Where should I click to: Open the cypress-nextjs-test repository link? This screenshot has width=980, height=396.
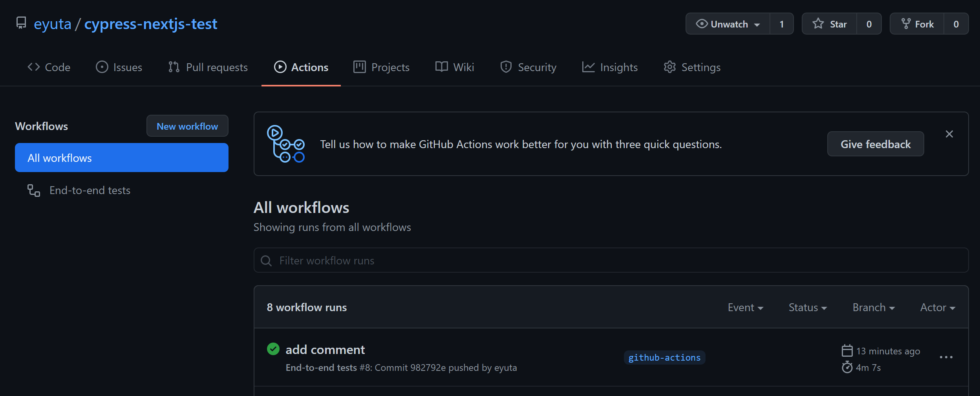[x=151, y=24]
